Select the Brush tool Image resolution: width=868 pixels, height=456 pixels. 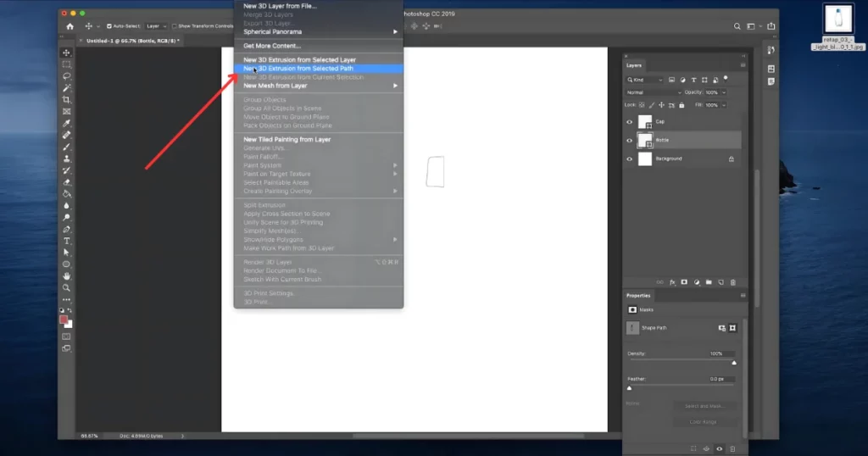click(66, 147)
